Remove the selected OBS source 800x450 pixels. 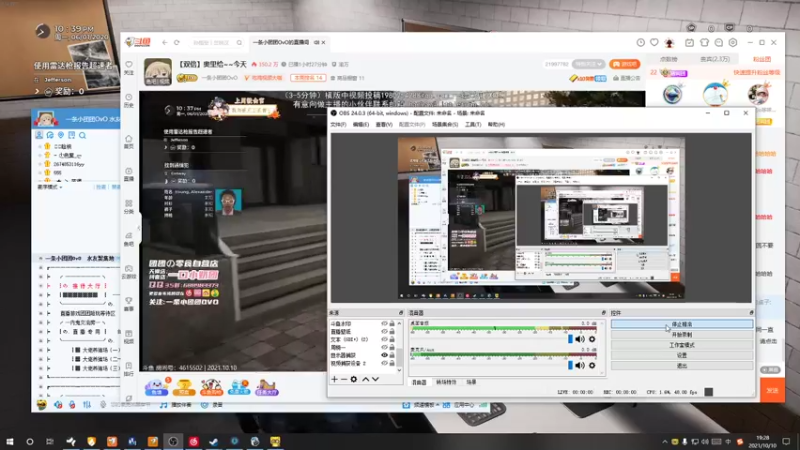pos(344,379)
